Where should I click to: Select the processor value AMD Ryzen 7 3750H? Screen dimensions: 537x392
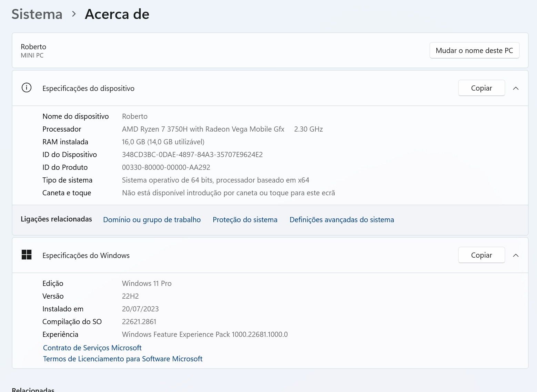[x=203, y=129]
